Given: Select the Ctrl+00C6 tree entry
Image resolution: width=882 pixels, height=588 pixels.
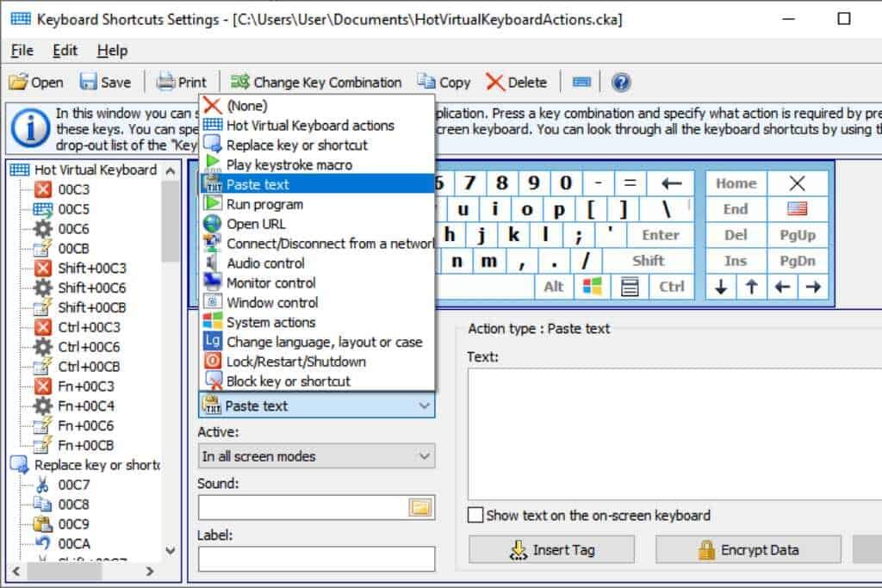Looking at the screenshot, I should pos(89,347).
